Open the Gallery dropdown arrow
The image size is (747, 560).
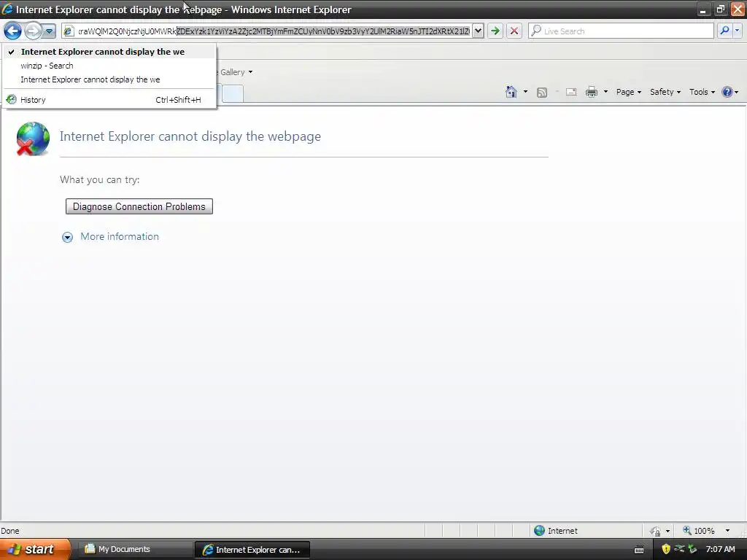(251, 72)
